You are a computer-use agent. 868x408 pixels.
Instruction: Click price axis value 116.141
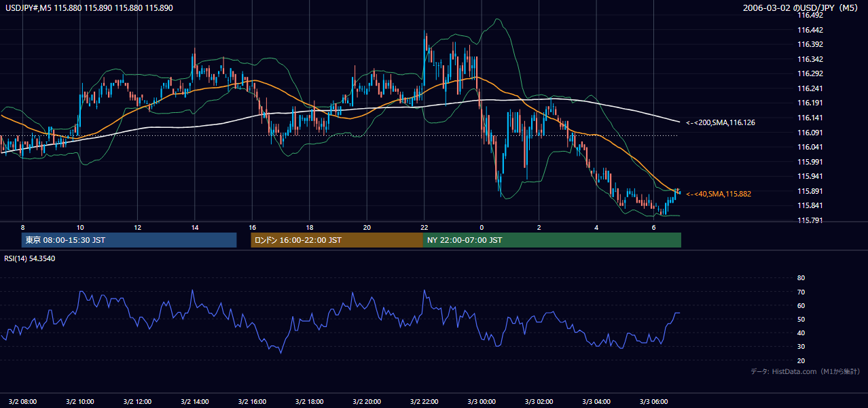pyautogui.click(x=811, y=118)
